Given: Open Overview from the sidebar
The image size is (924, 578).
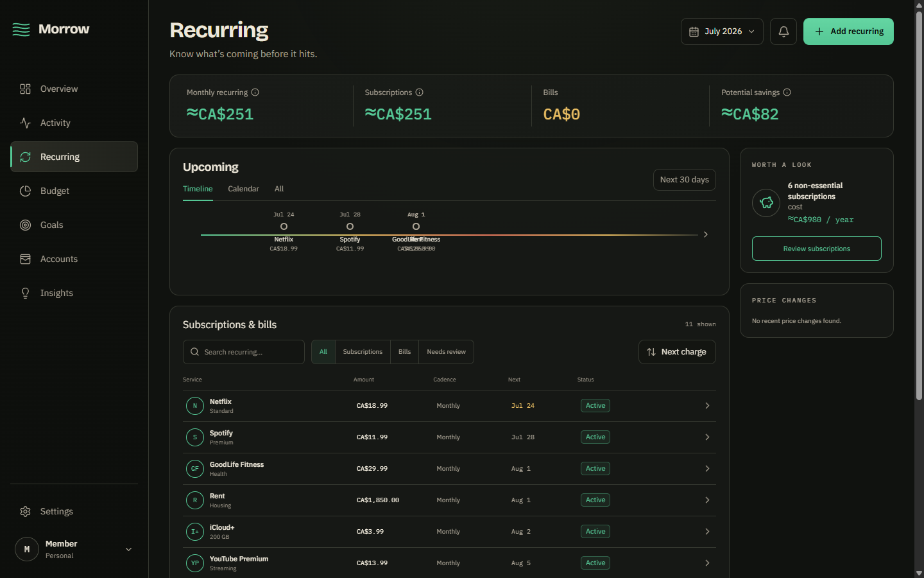Looking at the screenshot, I should click(74, 89).
